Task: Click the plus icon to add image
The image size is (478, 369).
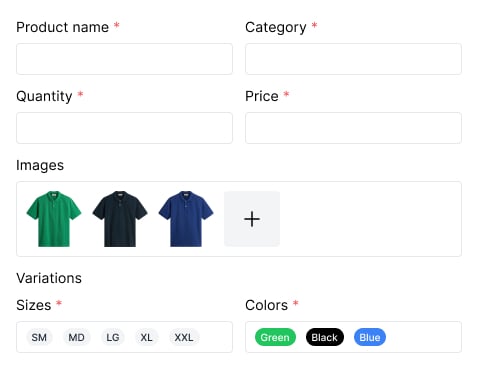Action: [x=252, y=219]
